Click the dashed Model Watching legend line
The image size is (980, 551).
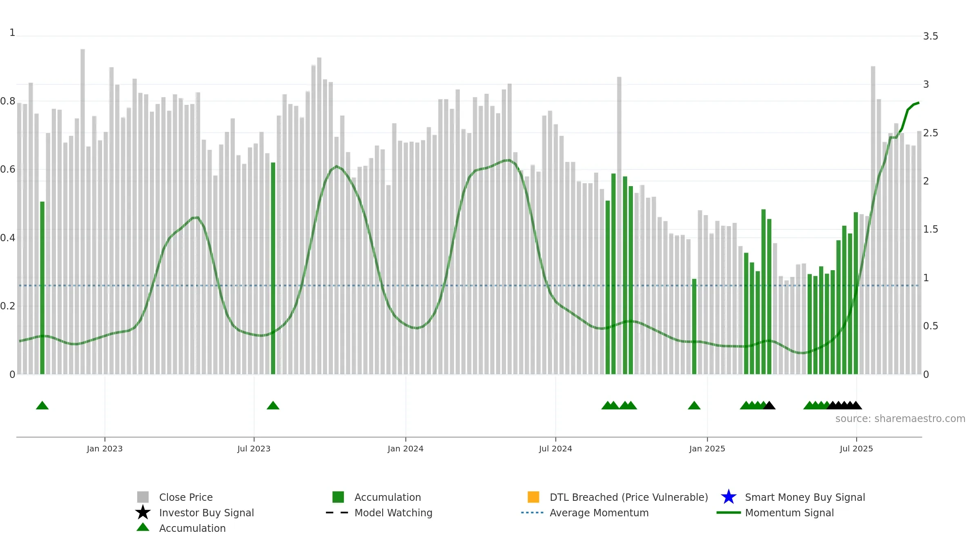coord(337,513)
